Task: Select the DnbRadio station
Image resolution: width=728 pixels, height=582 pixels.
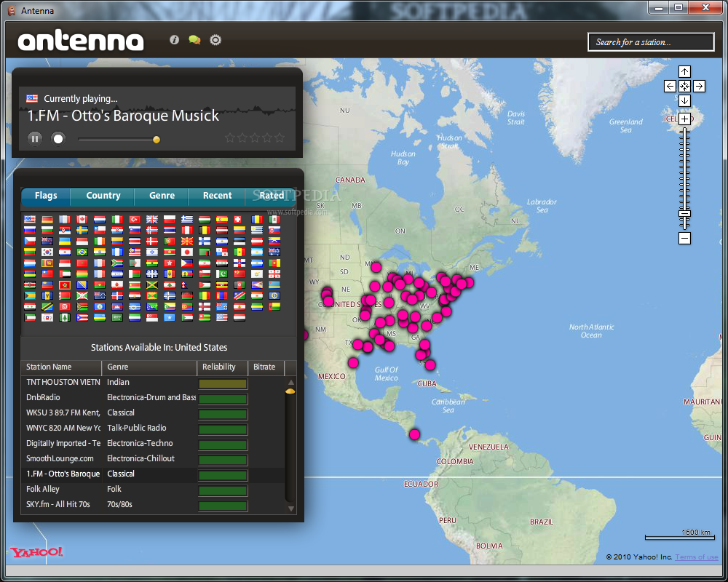Action: (x=153, y=398)
